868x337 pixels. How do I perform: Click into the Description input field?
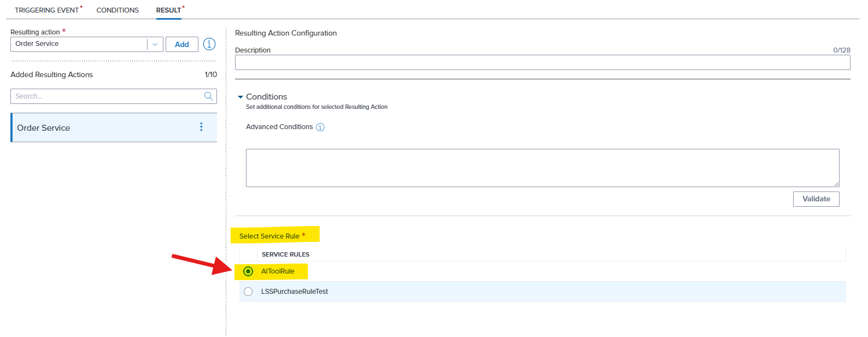coord(542,62)
